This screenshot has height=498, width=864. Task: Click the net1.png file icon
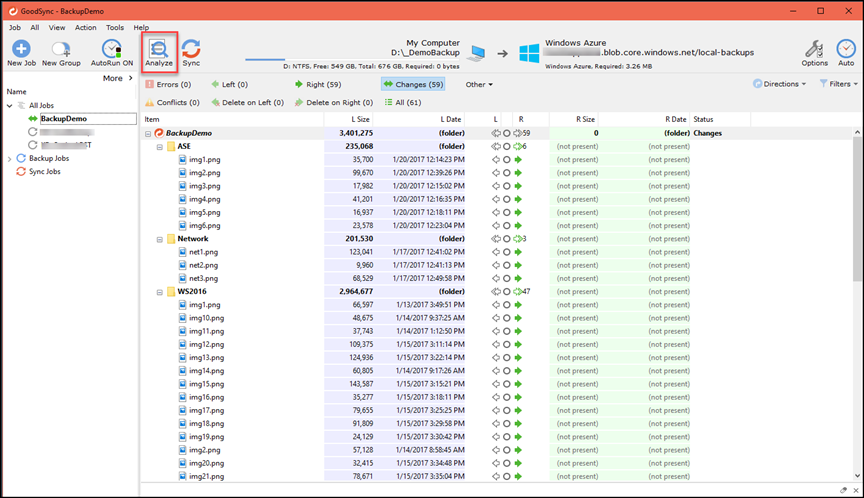click(182, 252)
